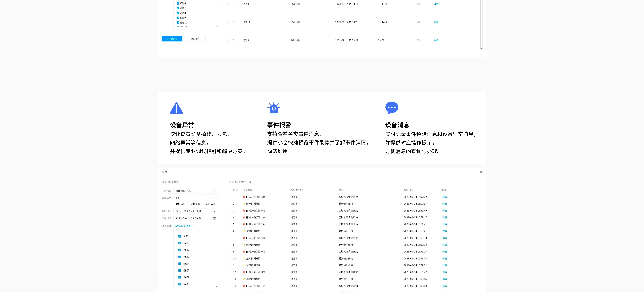The height and width of the screenshot is (292, 644).
Task: Tick the checkbox for message at 16:00:22
Action: [230, 197]
